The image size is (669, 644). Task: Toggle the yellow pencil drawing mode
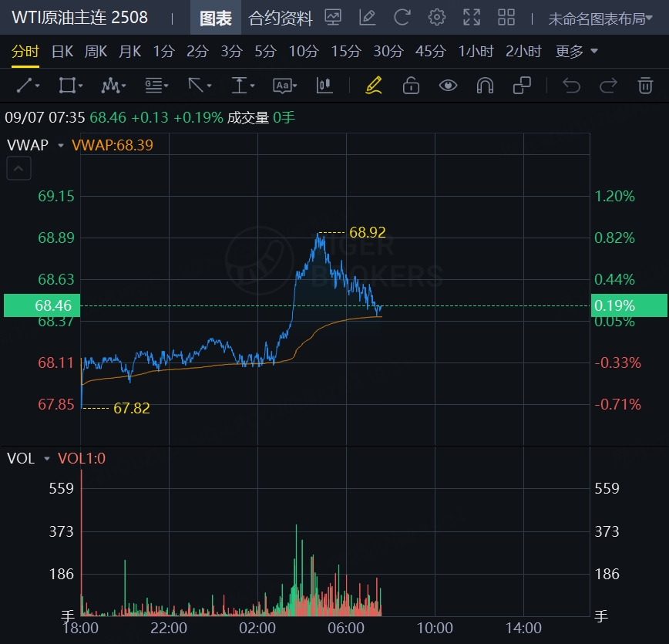pyautogui.click(x=374, y=86)
